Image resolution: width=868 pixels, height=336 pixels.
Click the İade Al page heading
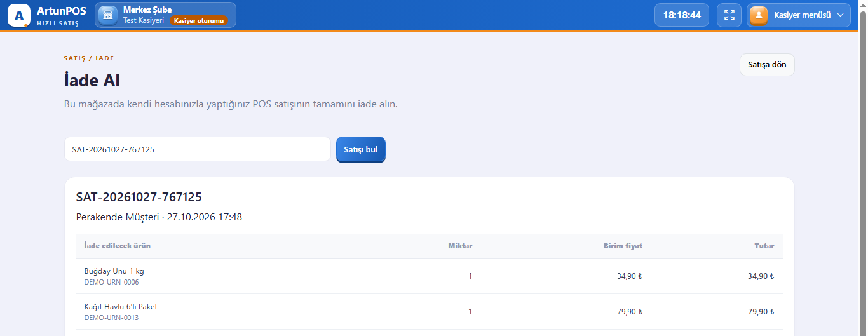tap(92, 81)
